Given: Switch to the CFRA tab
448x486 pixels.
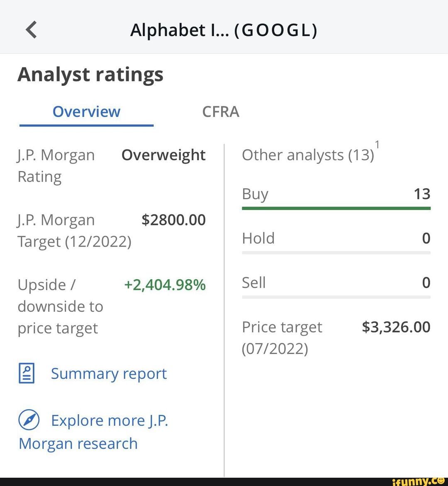Looking at the screenshot, I should click(220, 112).
